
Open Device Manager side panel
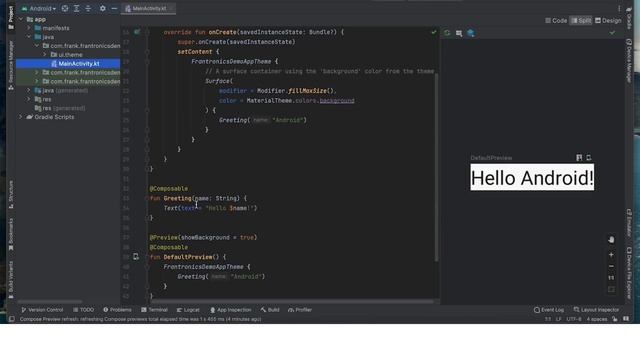[629, 60]
